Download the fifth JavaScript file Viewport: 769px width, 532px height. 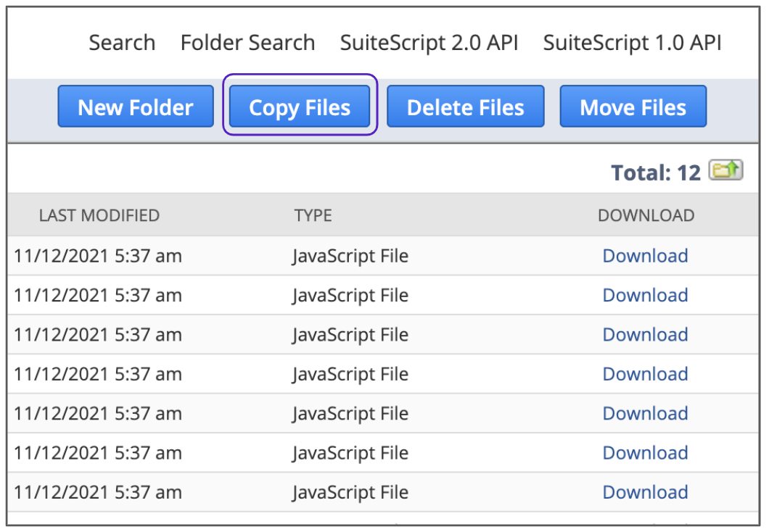pyautogui.click(x=645, y=413)
